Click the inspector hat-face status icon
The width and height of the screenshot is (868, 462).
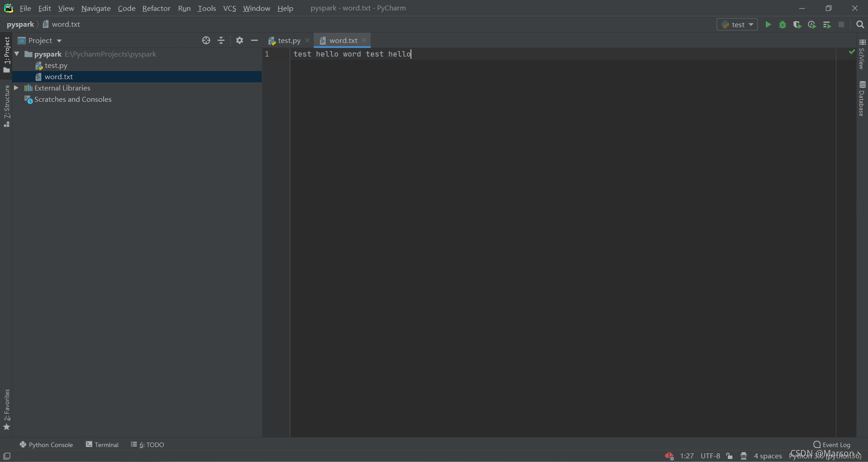[x=744, y=456]
